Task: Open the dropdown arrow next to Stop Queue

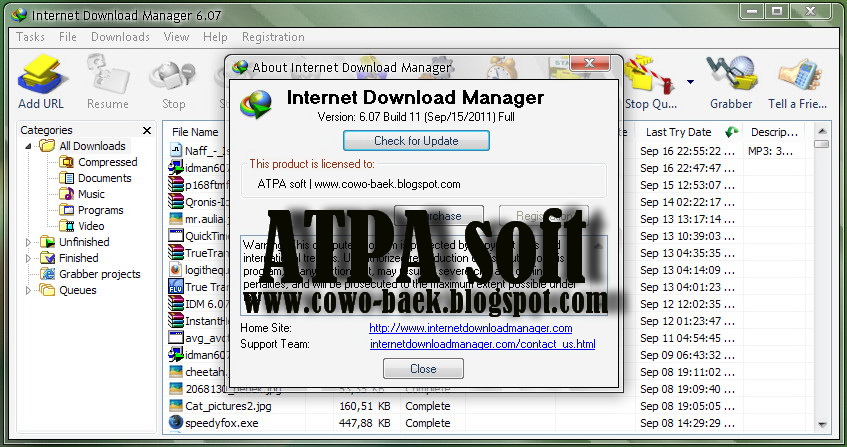Action: 690,82
